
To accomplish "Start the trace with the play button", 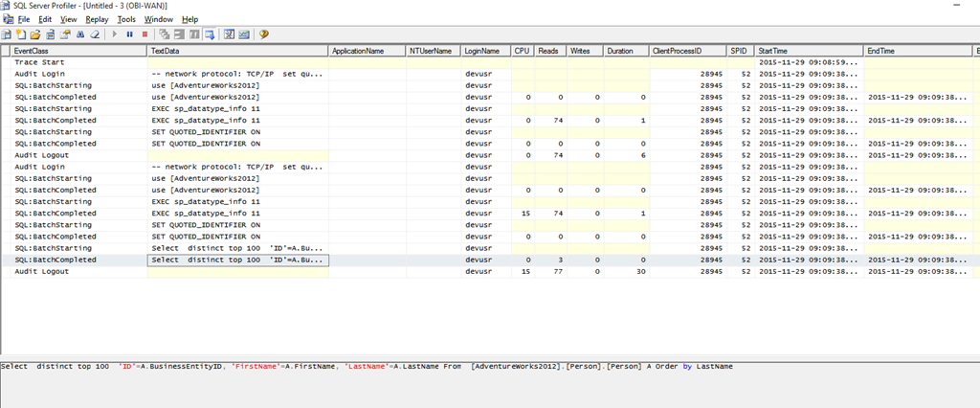I will (x=116, y=34).
